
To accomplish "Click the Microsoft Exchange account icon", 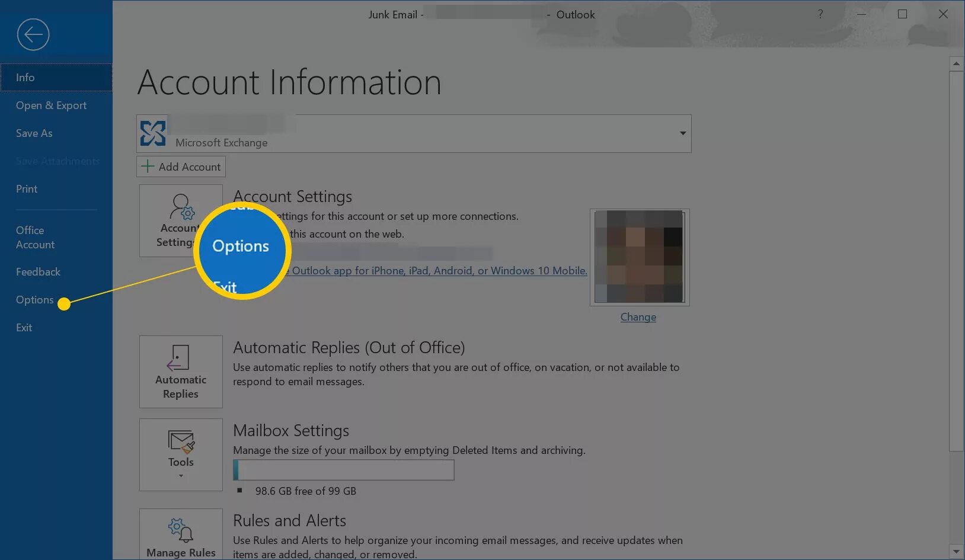I will [153, 133].
